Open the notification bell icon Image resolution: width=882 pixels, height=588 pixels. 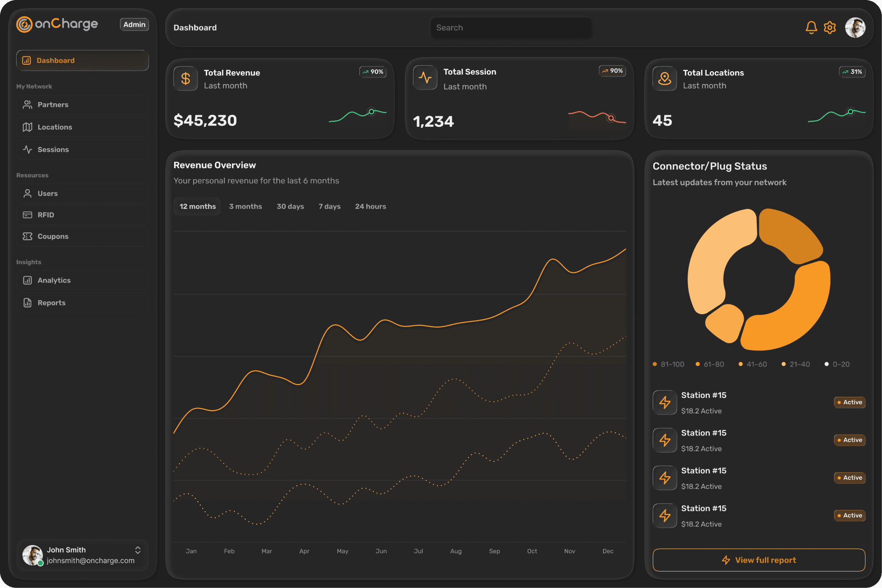811,27
